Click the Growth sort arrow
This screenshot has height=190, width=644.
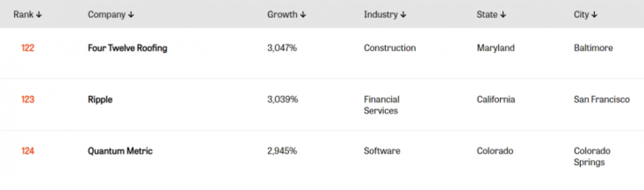[303, 15]
